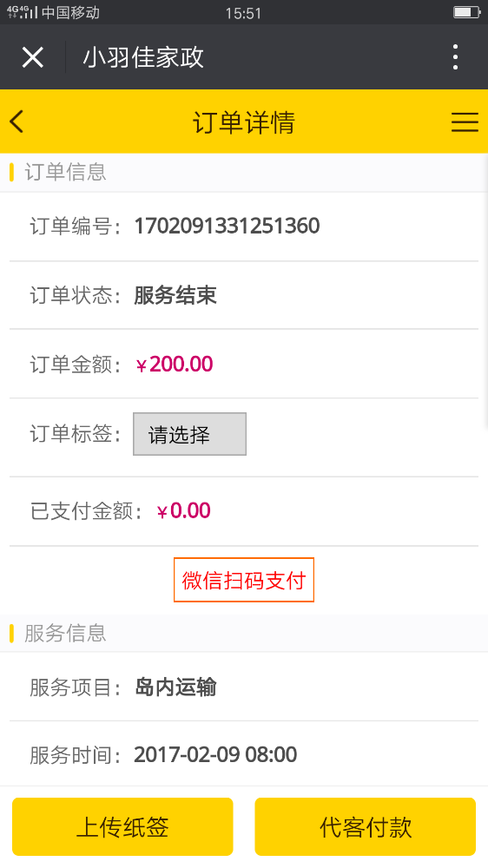
Task: Tap the ¥200.00 order amount
Action: (x=175, y=365)
